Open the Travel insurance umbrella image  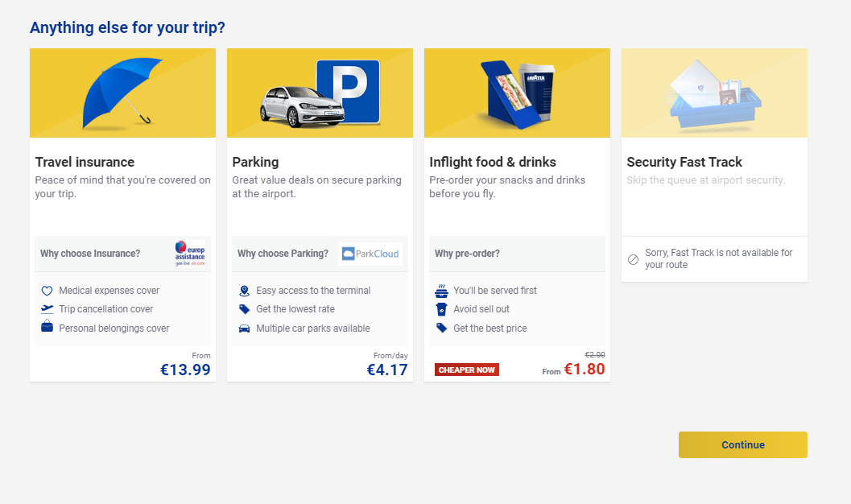[122, 93]
